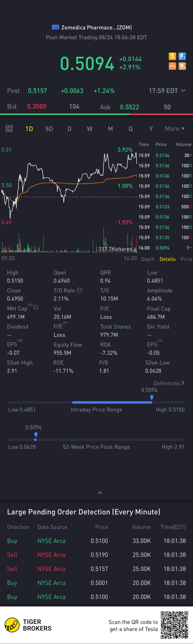This screenshot has width=193, height=644.
Task: Tap the Intraday Price Range marker
Action: pos(152,397)
